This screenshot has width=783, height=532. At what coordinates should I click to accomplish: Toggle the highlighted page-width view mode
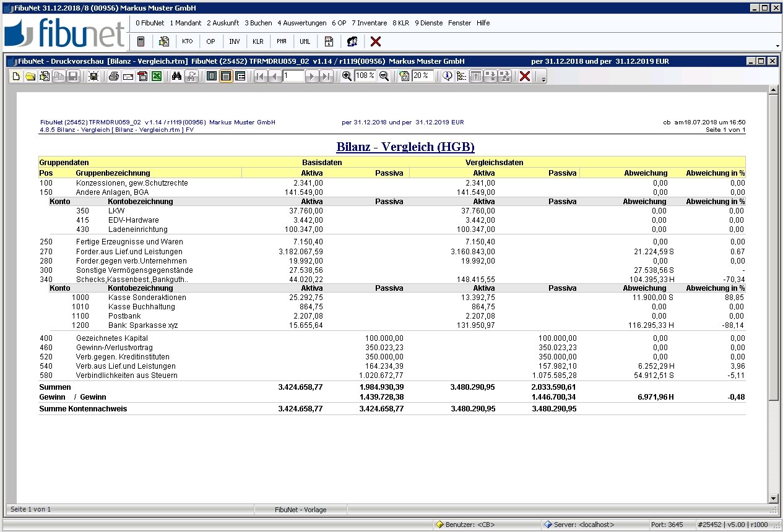point(226,76)
